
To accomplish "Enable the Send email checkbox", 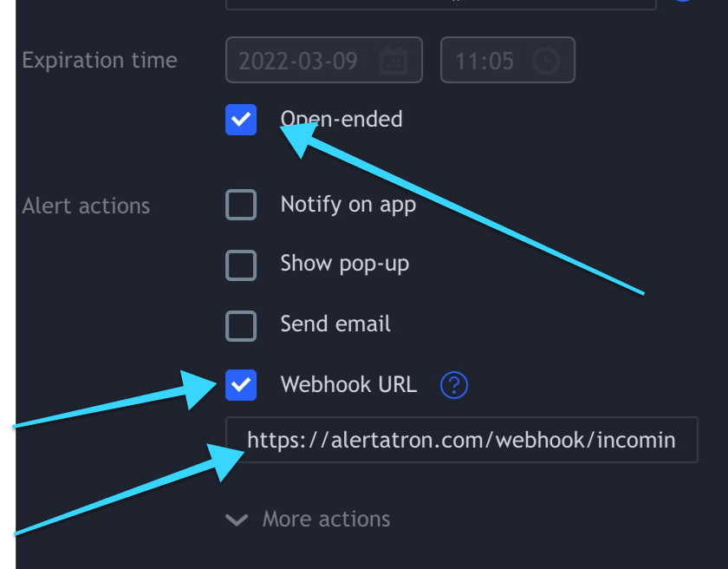I will 241,326.
